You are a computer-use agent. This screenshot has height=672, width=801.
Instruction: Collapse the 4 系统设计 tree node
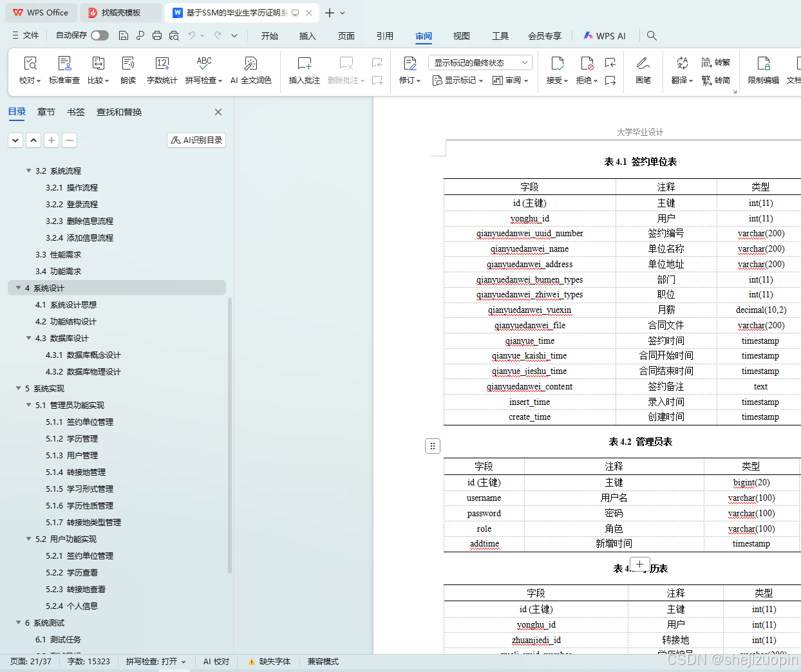point(18,288)
